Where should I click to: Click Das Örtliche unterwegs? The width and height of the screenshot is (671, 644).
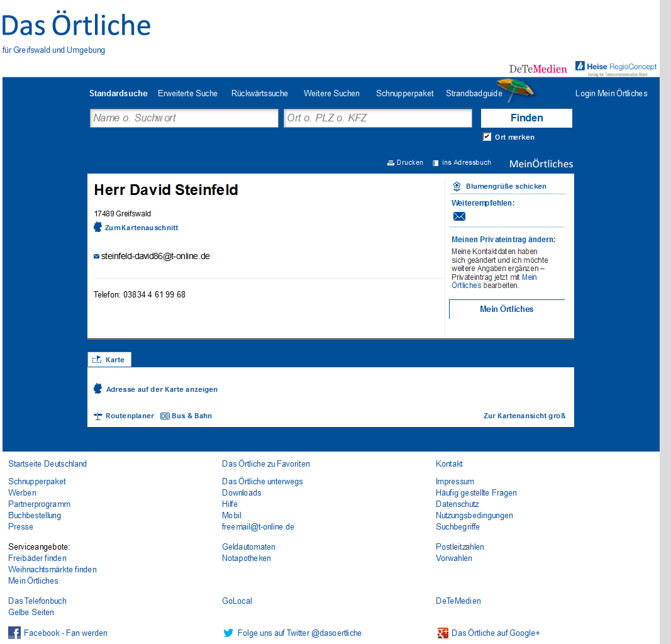(262, 481)
